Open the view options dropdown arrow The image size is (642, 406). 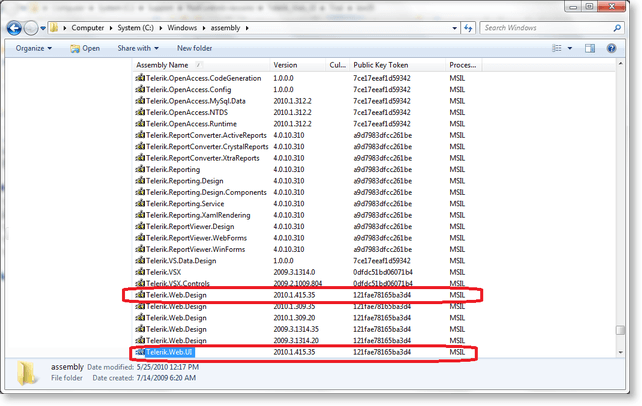point(570,48)
